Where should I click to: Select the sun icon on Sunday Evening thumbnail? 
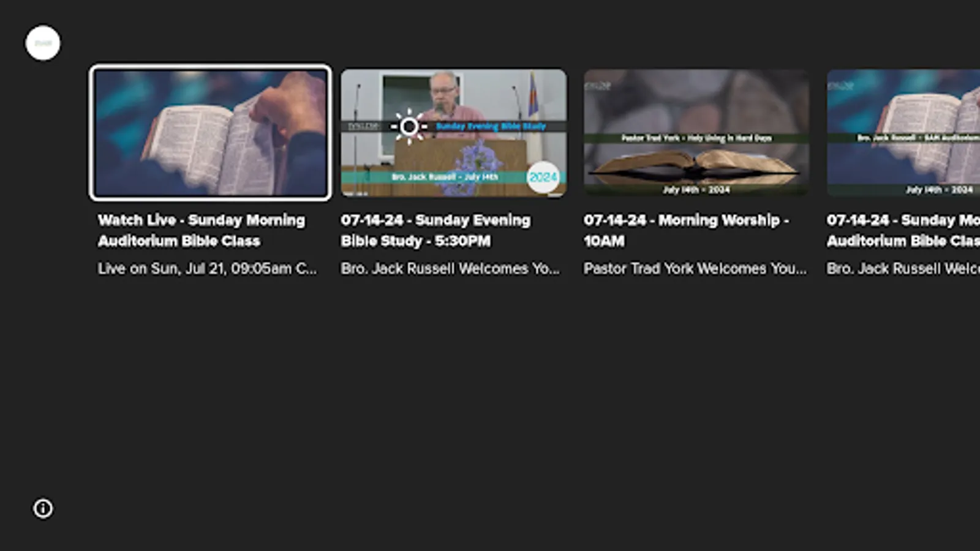point(409,127)
